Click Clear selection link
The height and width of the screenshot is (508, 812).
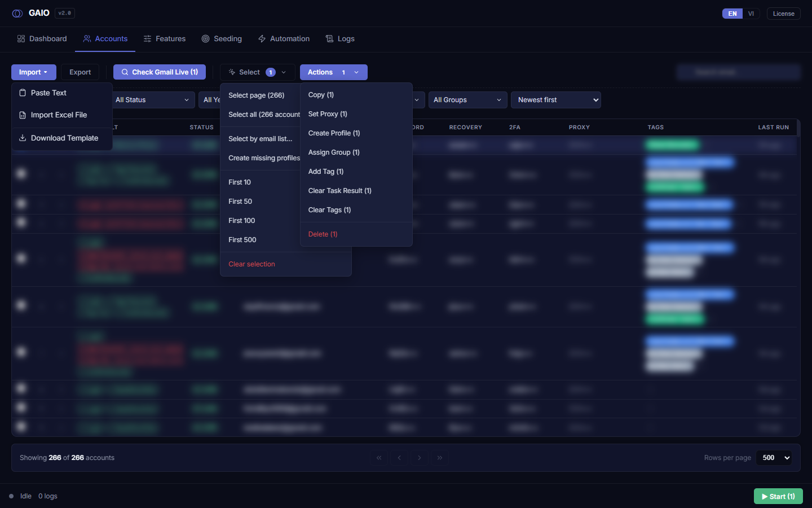[x=251, y=264]
